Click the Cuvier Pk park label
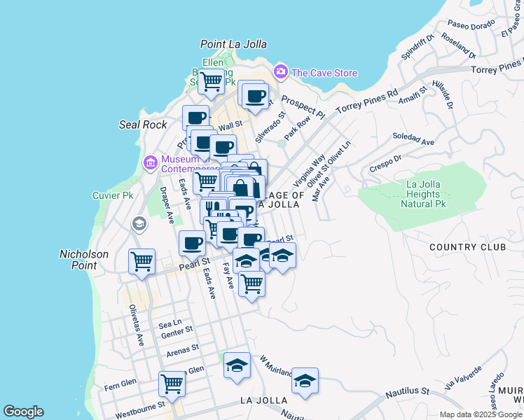This screenshot has width=524, height=420. (111, 195)
